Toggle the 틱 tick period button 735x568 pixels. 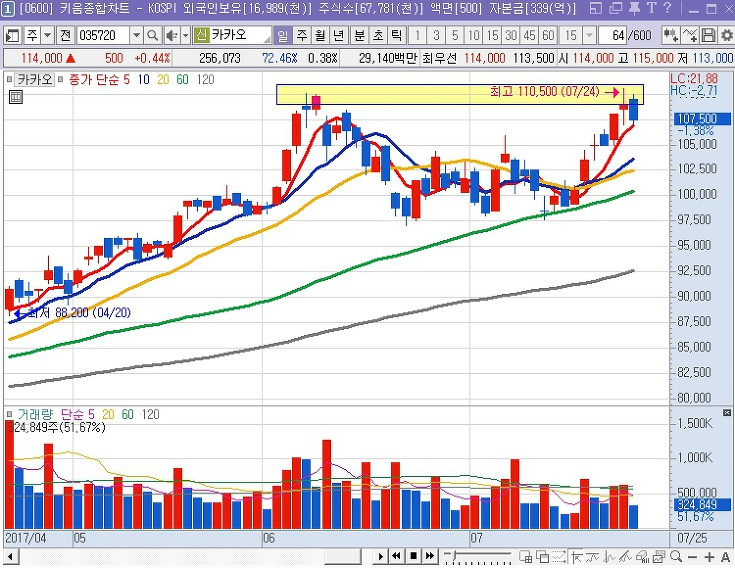(397, 35)
